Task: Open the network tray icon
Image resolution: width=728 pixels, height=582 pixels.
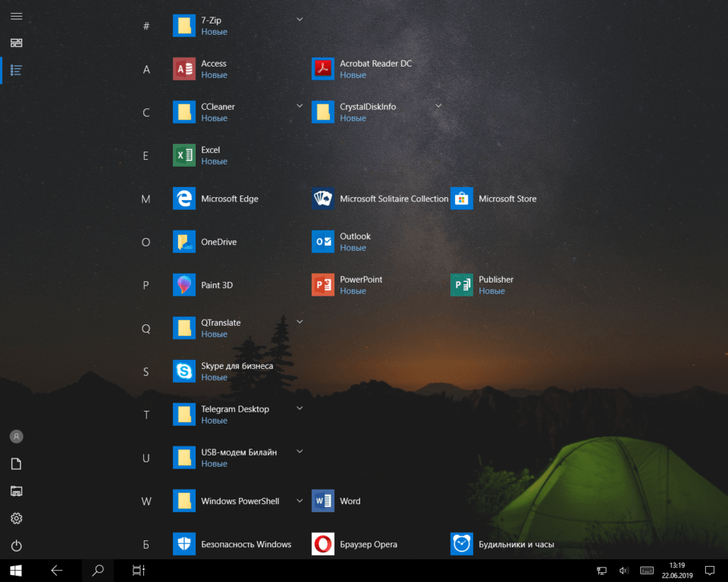Action: (x=601, y=571)
